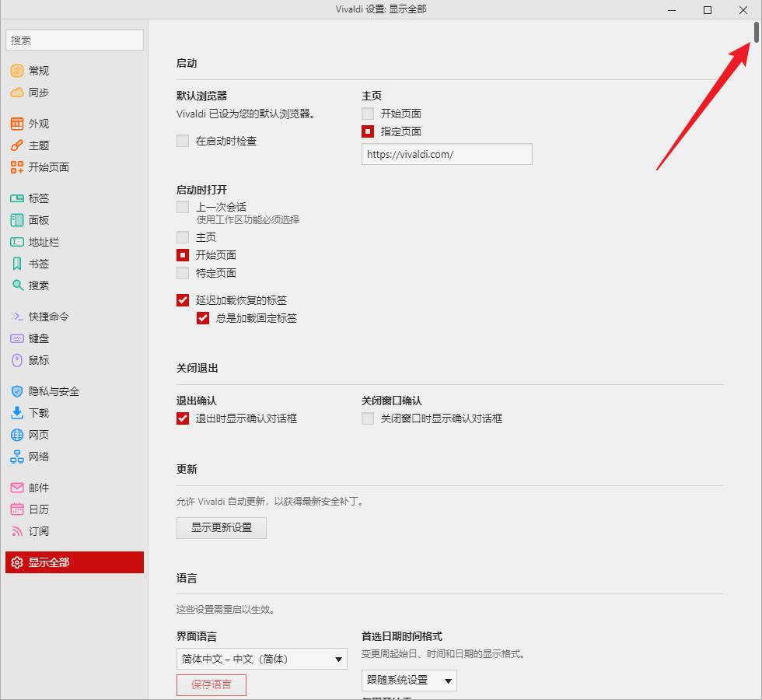Screen dimensions: 762x700
Task: Click the 地址栏 icon
Action: [17, 242]
